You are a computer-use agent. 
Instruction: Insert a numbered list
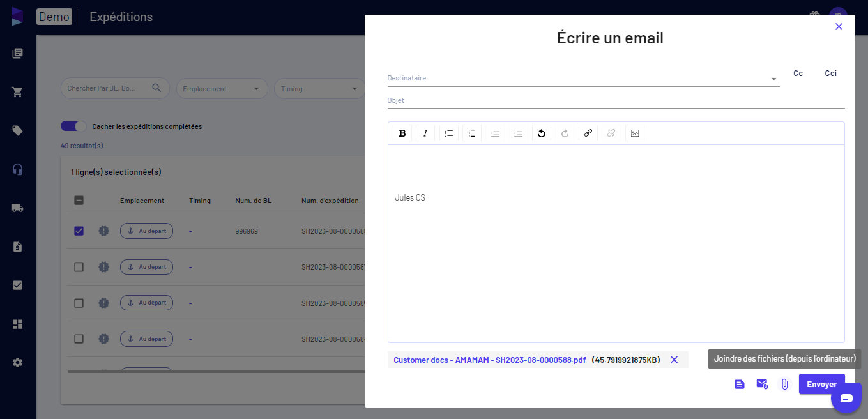pyautogui.click(x=472, y=133)
